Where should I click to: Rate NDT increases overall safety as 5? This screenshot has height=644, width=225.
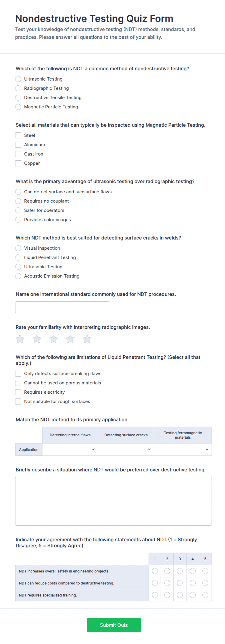(205, 571)
